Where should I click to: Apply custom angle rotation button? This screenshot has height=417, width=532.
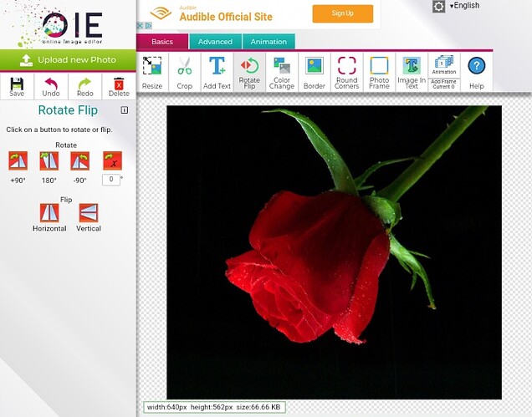point(112,160)
